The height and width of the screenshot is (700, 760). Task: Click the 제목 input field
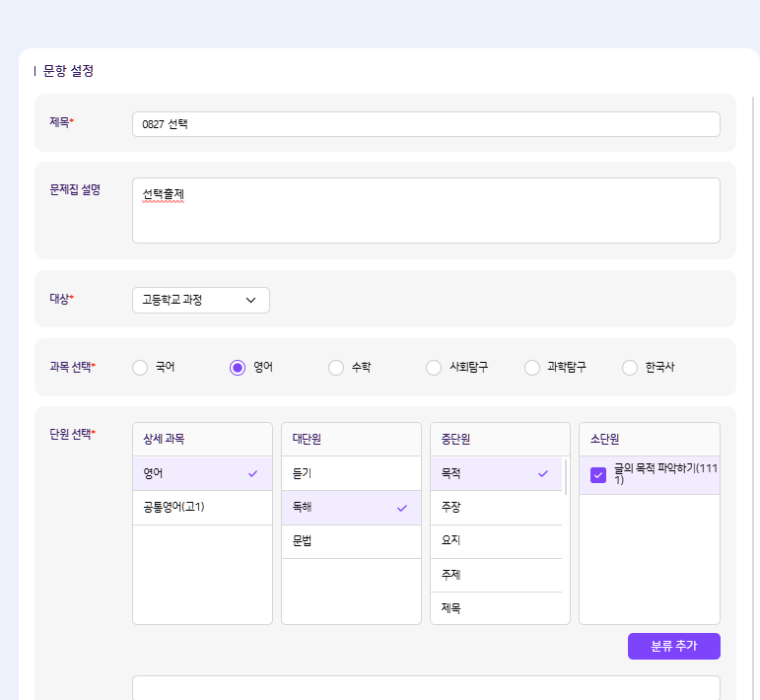tap(426, 124)
